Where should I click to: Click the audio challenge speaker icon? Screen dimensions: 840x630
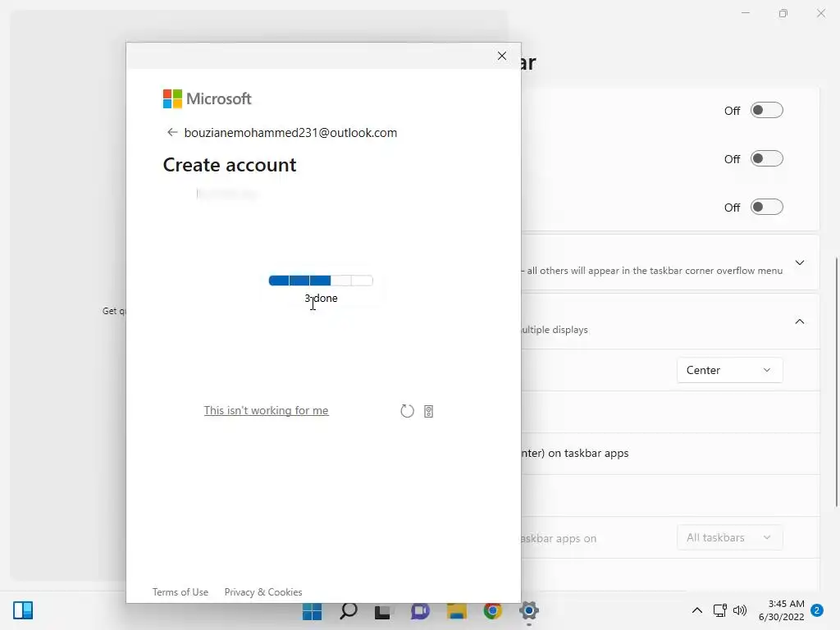pyautogui.click(x=428, y=411)
